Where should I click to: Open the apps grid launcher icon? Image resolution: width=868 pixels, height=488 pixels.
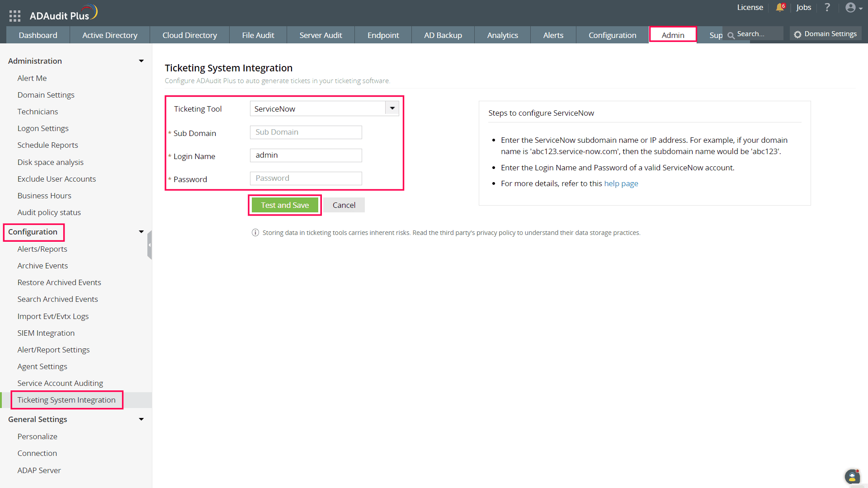pyautogui.click(x=15, y=16)
